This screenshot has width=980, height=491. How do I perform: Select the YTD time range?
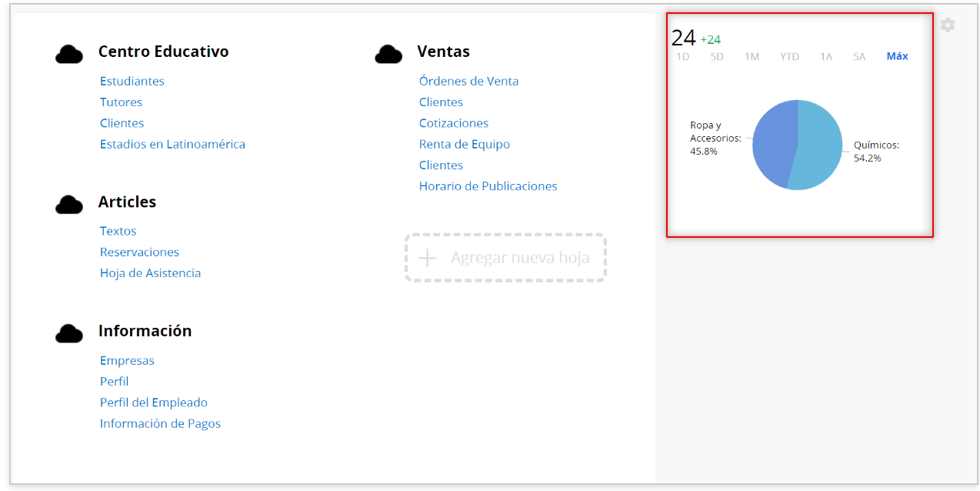click(789, 56)
